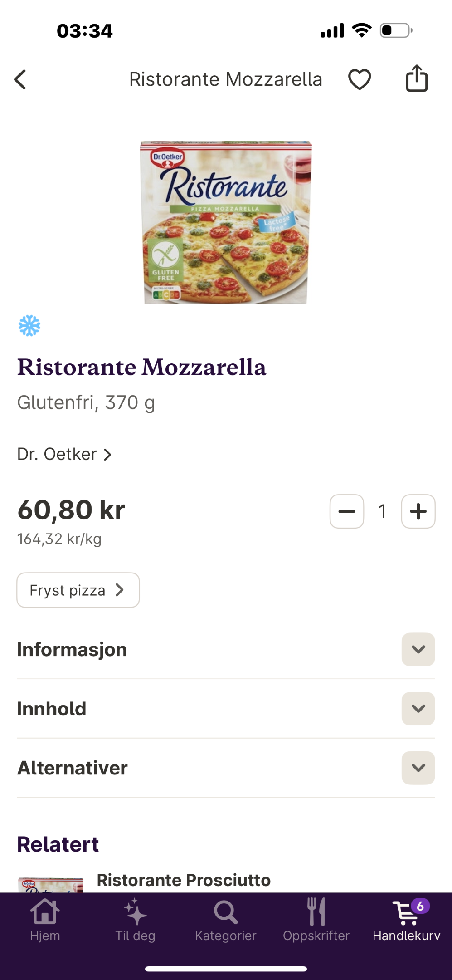This screenshot has height=980, width=452.
Task: Open the Hjem tab
Action: (x=45, y=920)
